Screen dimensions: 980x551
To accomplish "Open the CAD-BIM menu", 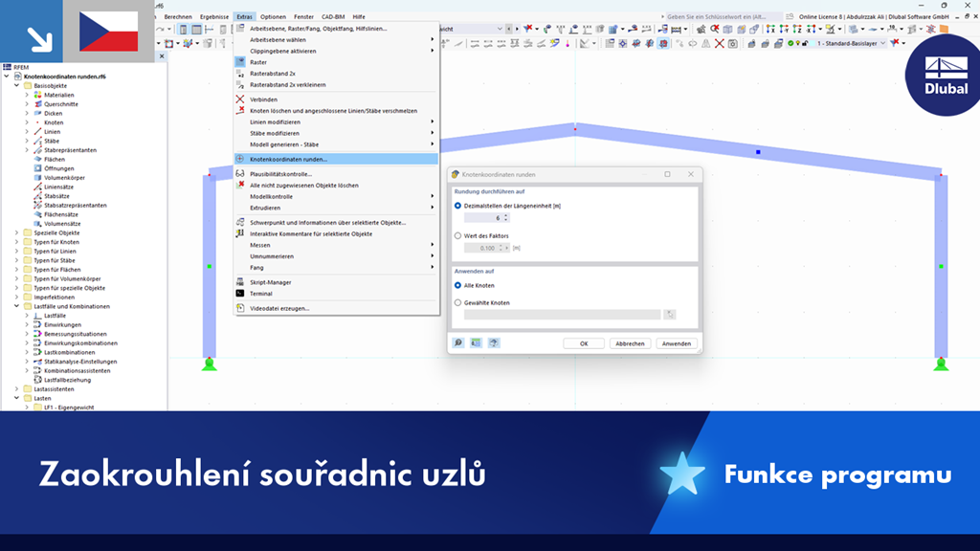I will point(332,17).
